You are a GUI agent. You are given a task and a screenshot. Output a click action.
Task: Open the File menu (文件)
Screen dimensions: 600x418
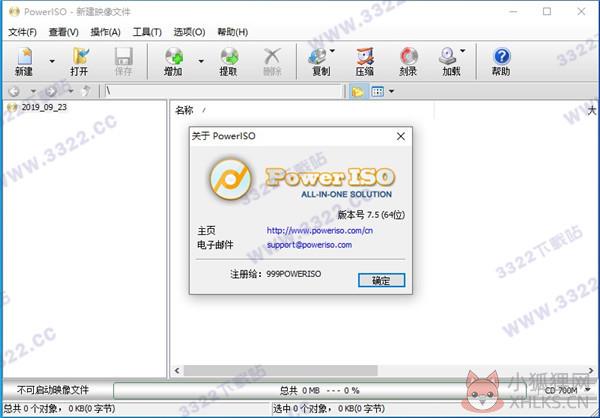[x=23, y=32]
